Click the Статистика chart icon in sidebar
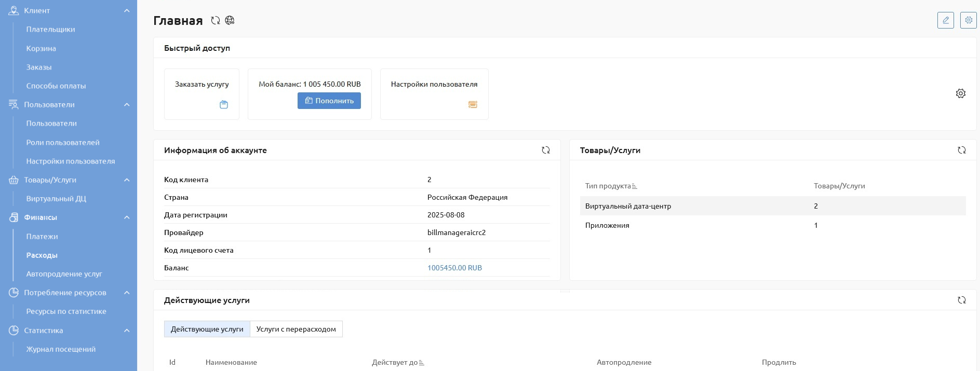The height and width of the screenshot is (371, 980). [14, 331]
